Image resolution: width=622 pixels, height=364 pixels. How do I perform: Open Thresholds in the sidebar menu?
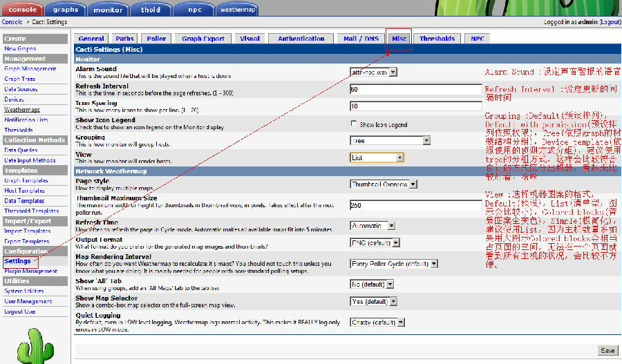pos(19,130)
